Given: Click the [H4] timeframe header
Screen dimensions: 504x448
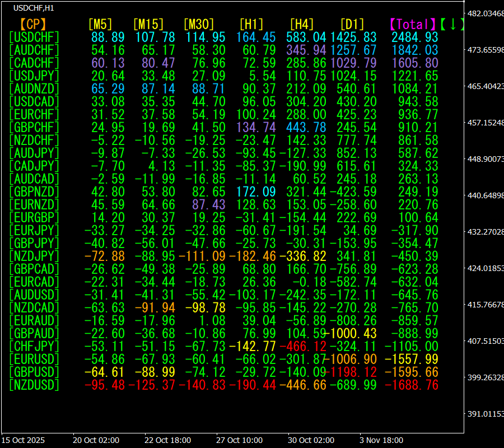Looking at the screenshot, I should pos(302,24).
